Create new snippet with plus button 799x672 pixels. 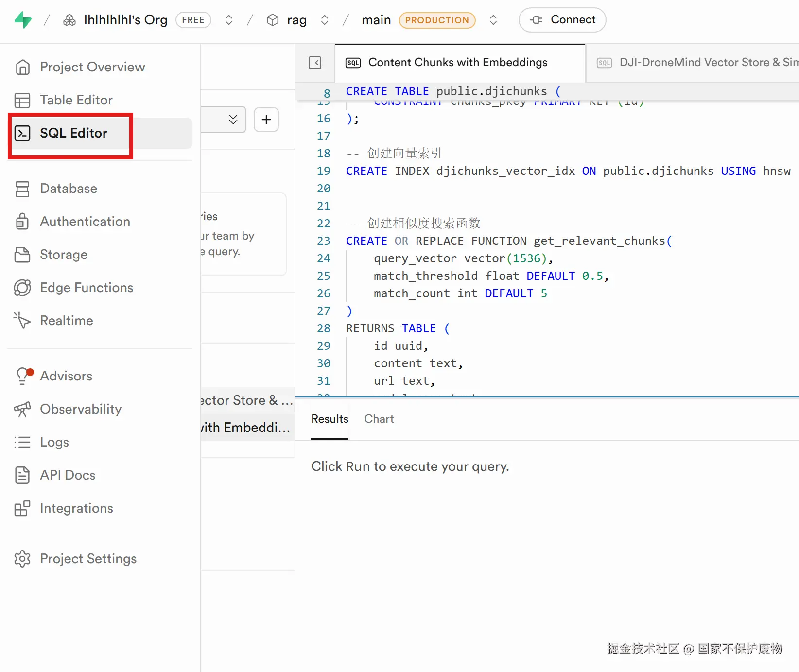[x=266, y=120]
